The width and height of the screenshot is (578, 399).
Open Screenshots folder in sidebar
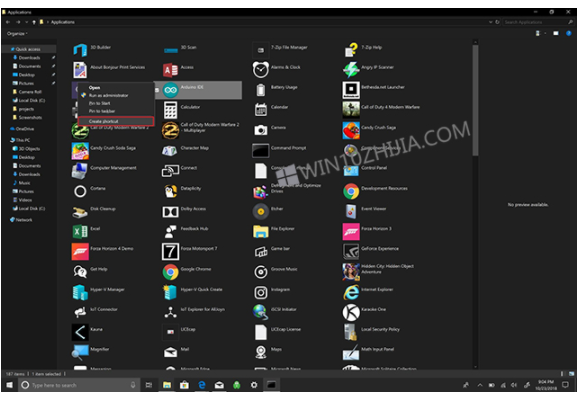pos(30,118)
